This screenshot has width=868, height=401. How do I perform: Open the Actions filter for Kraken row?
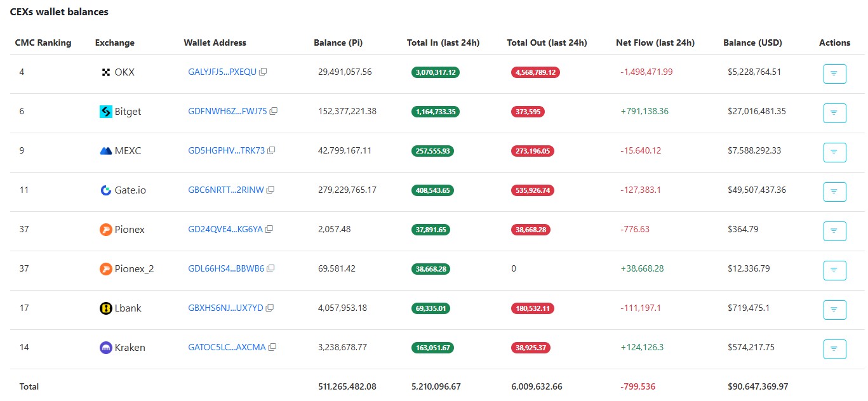pos(834,349)
